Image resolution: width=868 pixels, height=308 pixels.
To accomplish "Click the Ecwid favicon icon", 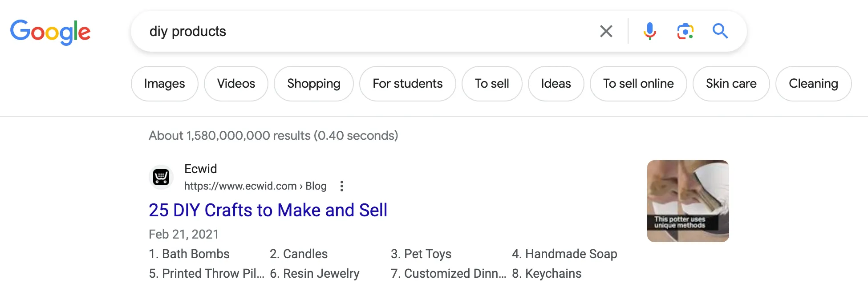I will point(161,177).
